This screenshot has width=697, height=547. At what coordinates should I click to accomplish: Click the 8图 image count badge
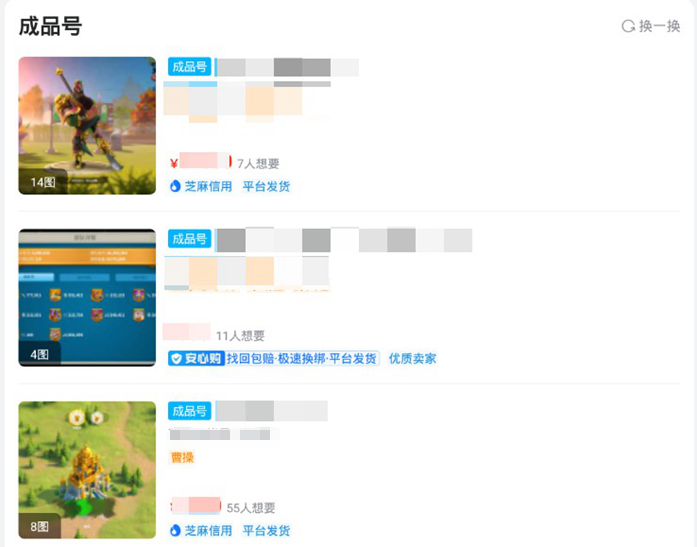(39, 526)
